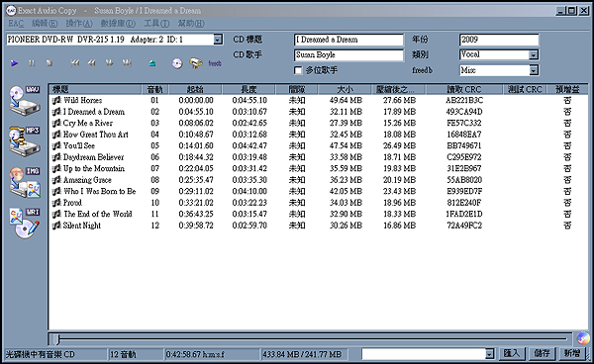This screenshot has width=594, height=364.
Task: Click the note icon of Wild Horses
Action: coord(56,100)
